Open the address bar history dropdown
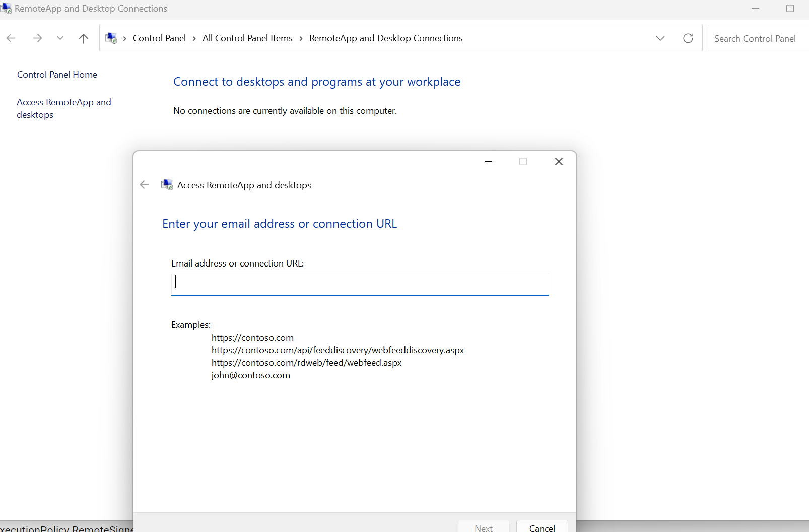 (x=660, y=38)
